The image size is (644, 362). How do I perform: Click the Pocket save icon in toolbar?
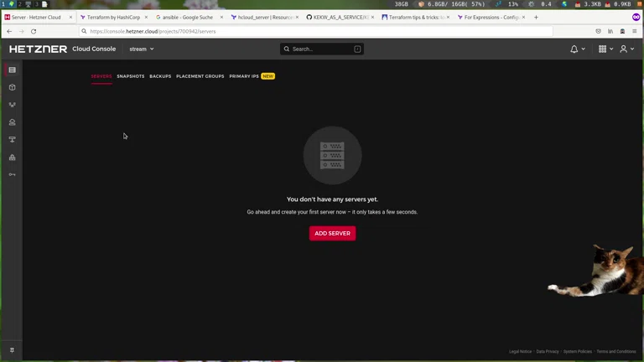[599, 31]
